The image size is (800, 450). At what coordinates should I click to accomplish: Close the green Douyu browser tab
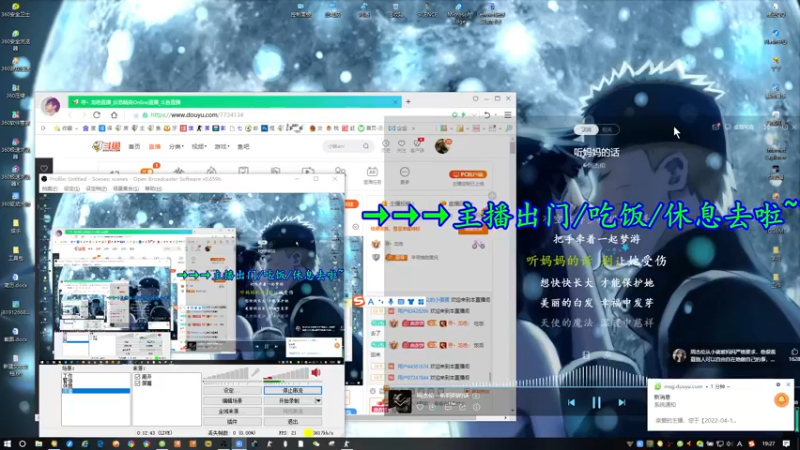click(x=395, y=102)
